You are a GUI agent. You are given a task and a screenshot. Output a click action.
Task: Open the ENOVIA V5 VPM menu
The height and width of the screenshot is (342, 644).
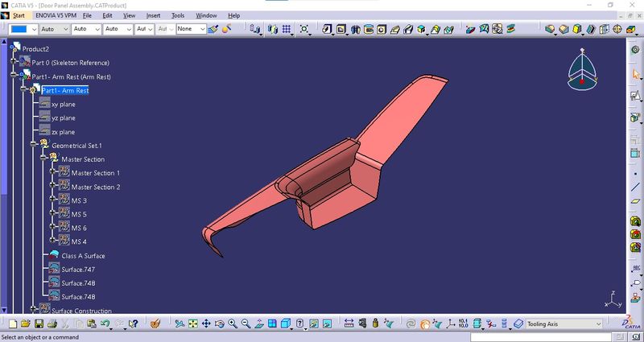click(x=56, y=15)
